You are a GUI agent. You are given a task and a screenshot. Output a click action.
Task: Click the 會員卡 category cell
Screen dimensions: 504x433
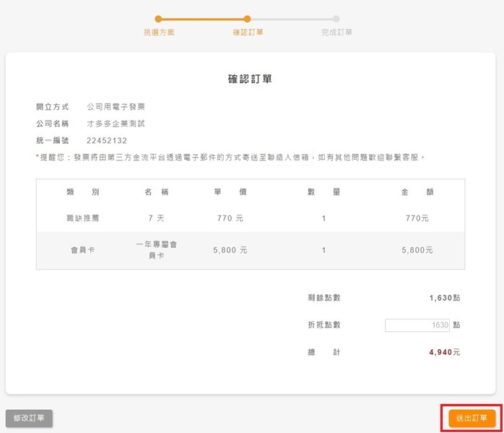(83, 250)
